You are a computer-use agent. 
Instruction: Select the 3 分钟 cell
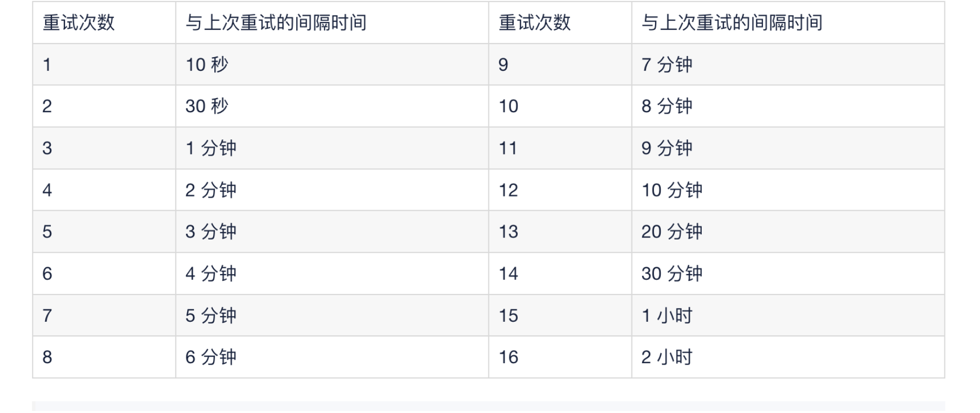[x=211, y=231]
